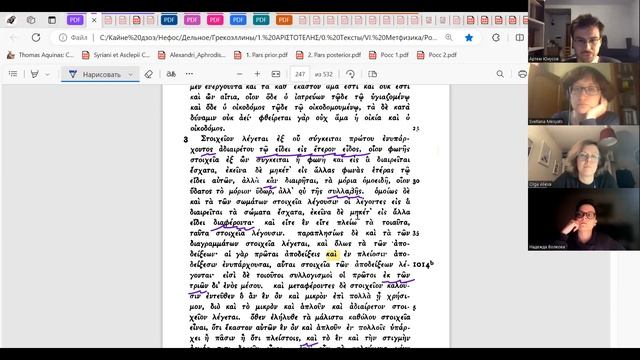
Task: Click the underlined word διαφέροντα
Action: point(233,223)
